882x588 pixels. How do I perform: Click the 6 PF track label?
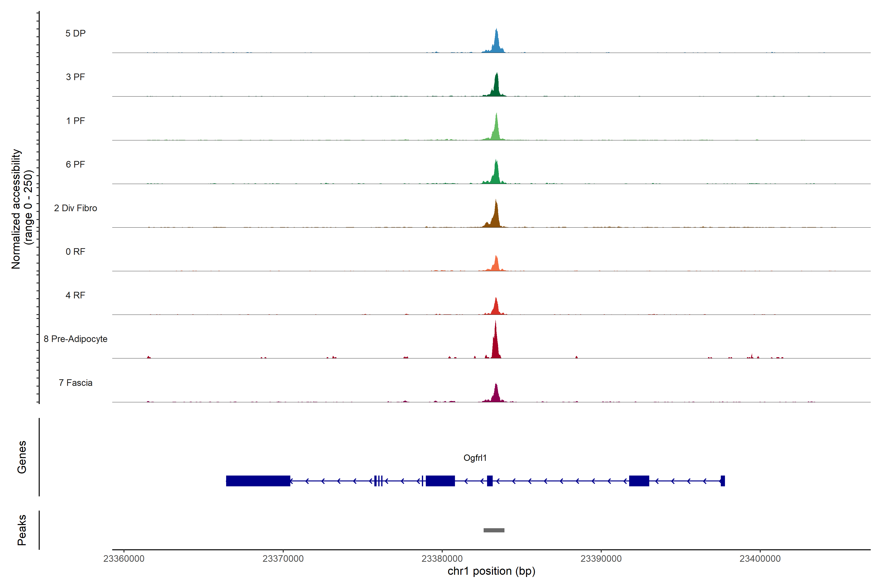click(75, 164)
